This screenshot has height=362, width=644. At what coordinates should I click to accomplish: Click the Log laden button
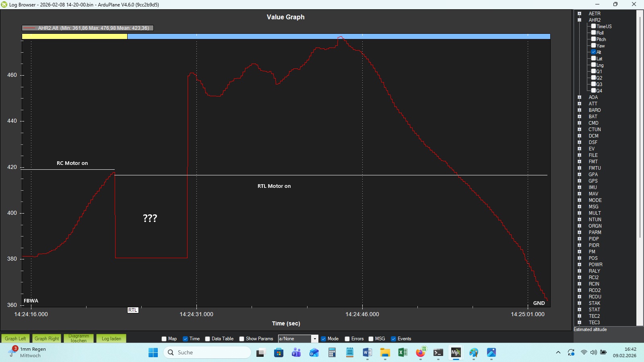[x=111, y=338]
